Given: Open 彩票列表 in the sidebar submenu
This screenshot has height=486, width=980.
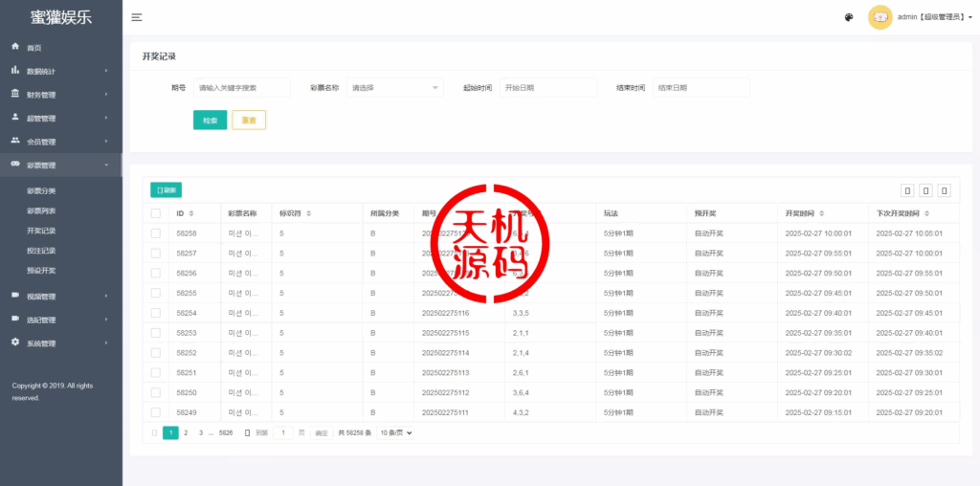Looking at the screenshot, I should (x=41, y=210).
